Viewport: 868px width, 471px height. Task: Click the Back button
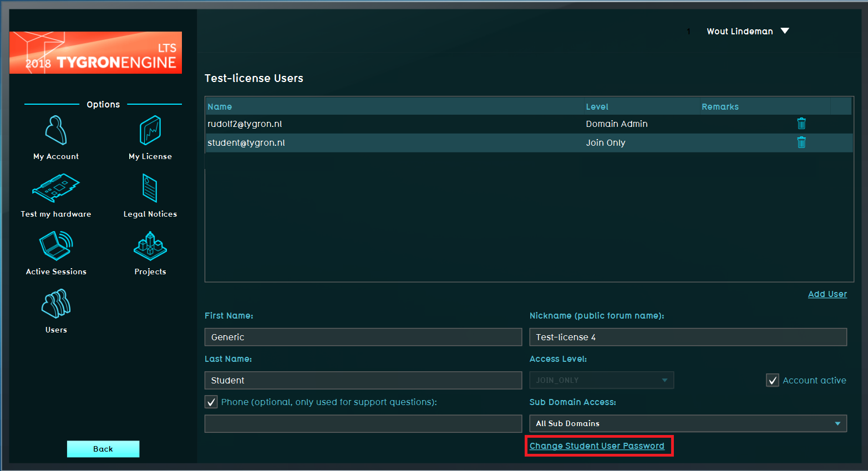click(103, 449)
